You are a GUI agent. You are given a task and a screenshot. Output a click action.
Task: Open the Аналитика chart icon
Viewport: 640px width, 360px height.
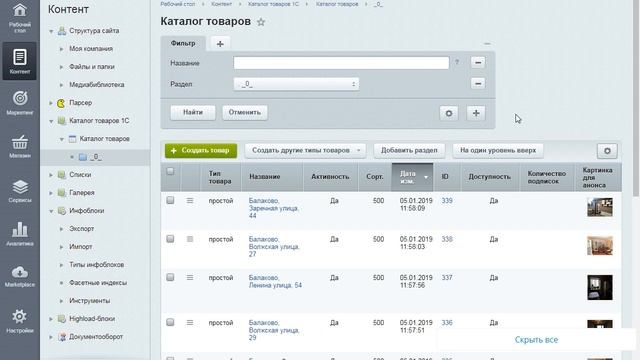pyautogui.click(x=20, y=234)
